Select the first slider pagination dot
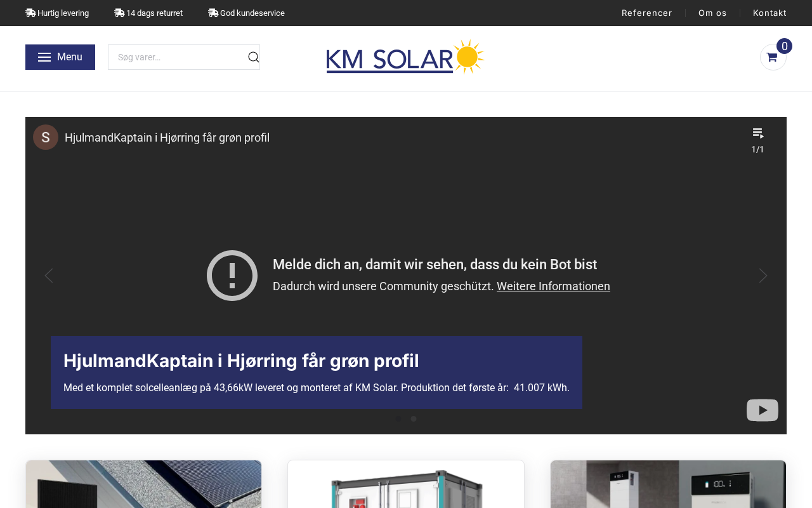Image resolution: width=812 pixels, height=508 pixels. click(398, 419)
